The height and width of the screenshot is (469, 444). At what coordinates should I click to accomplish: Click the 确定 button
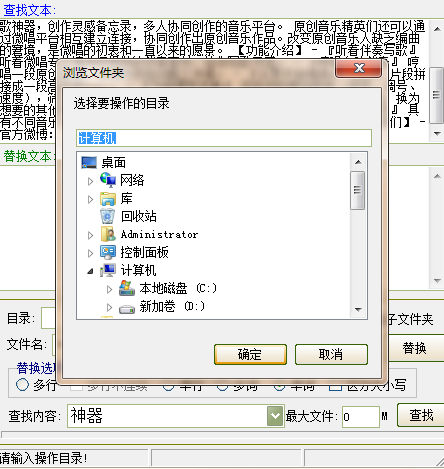click(x=250, y=354)
